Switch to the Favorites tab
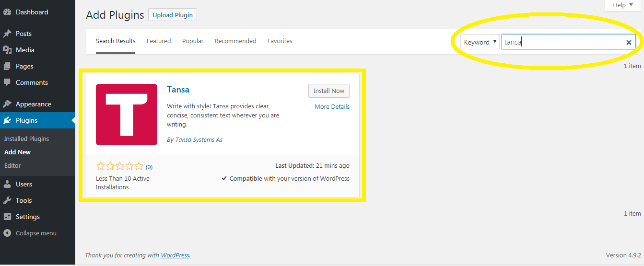The image size is (644, 266). coord(280,41)
